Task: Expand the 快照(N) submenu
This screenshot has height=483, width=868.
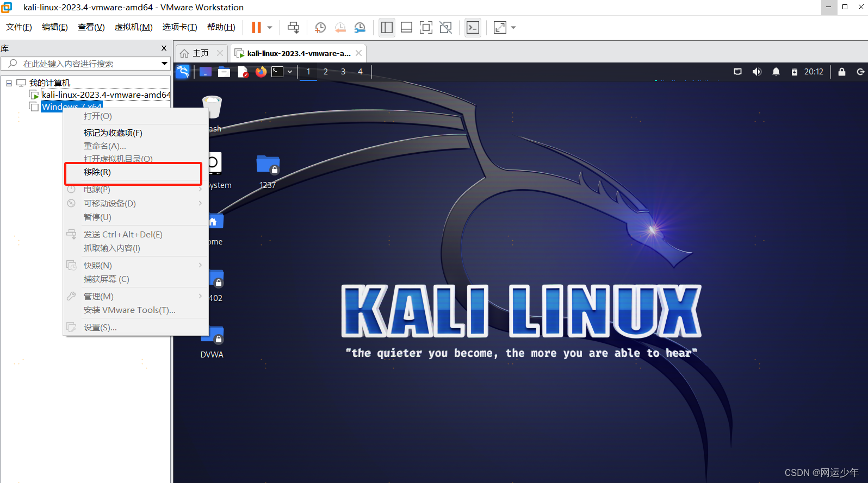Action: 136,265
